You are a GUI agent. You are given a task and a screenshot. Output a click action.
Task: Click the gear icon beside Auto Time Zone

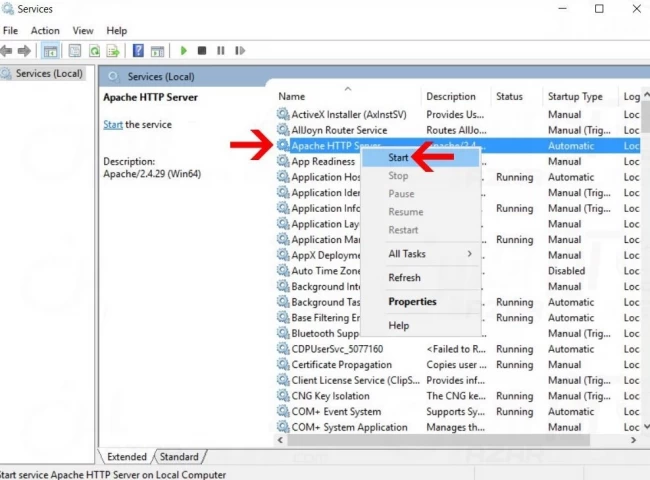click(283, 270)
